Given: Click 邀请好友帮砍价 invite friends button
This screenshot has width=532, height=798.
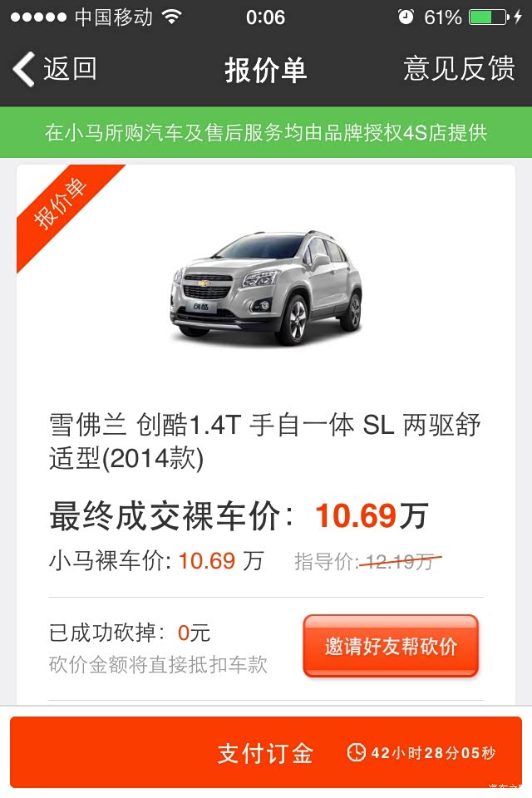Looking at the screenshot, I should click(x=391, y=647).
